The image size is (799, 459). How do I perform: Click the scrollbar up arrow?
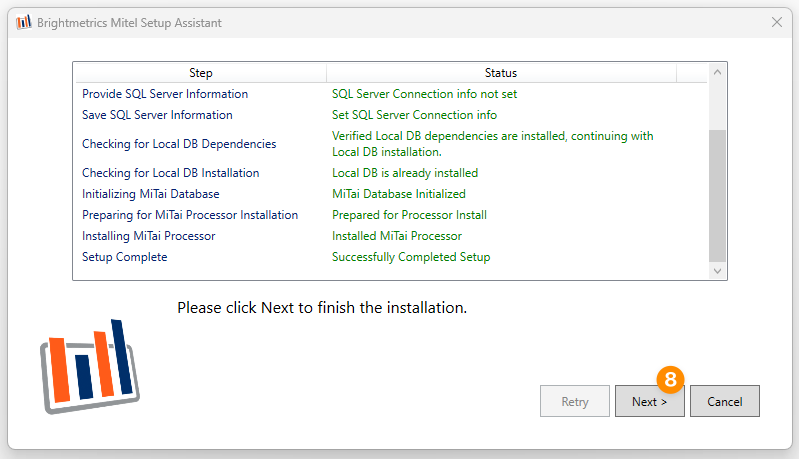717,72
